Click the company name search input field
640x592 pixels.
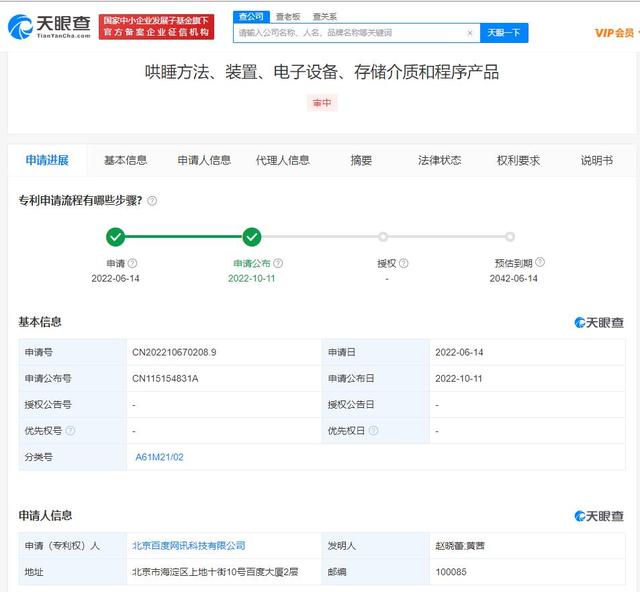350,33
